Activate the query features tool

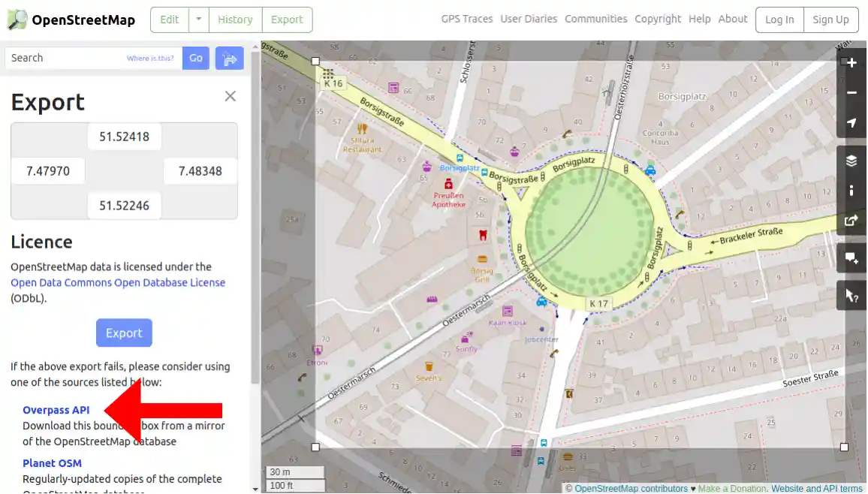coord(851,294)
